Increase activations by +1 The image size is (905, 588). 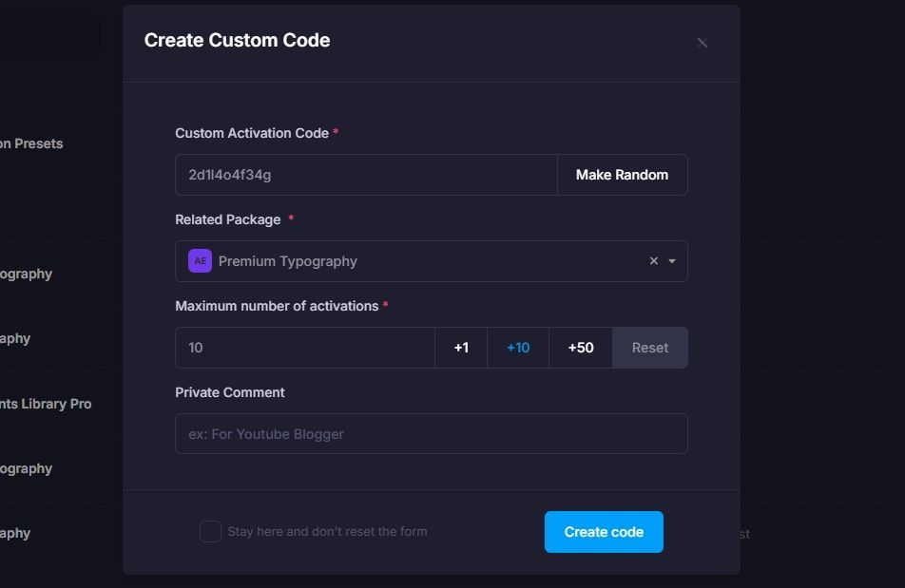[x=461, y=347]
